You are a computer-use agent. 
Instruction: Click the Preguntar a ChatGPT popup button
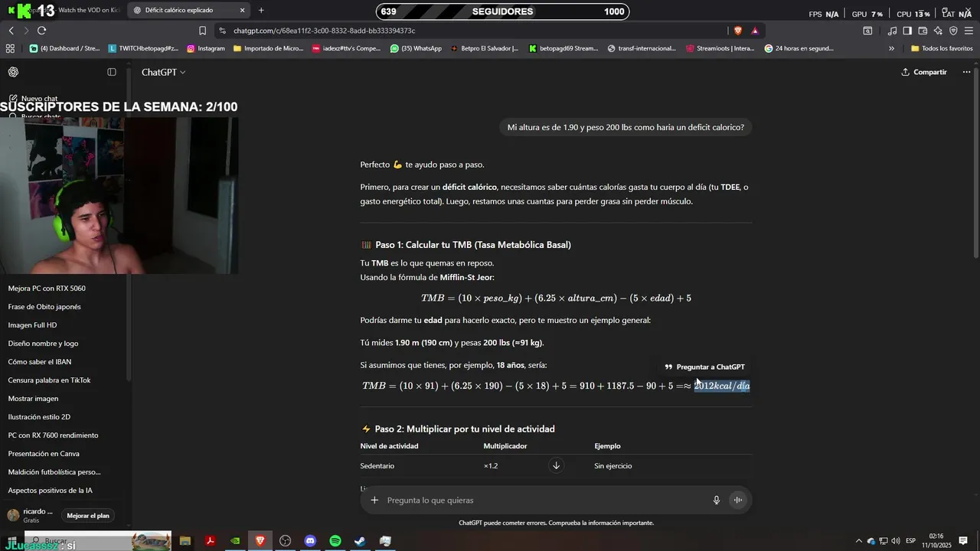coord(704,367)
